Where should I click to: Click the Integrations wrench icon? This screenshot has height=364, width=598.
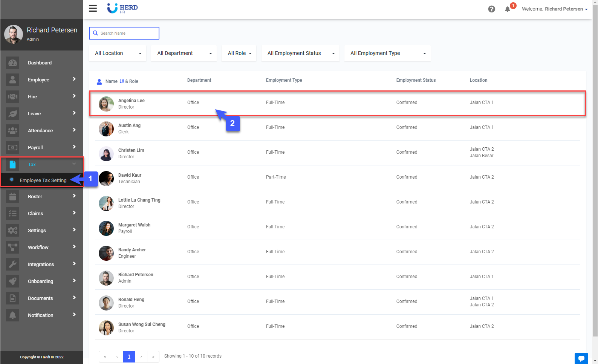coord(12,265)
